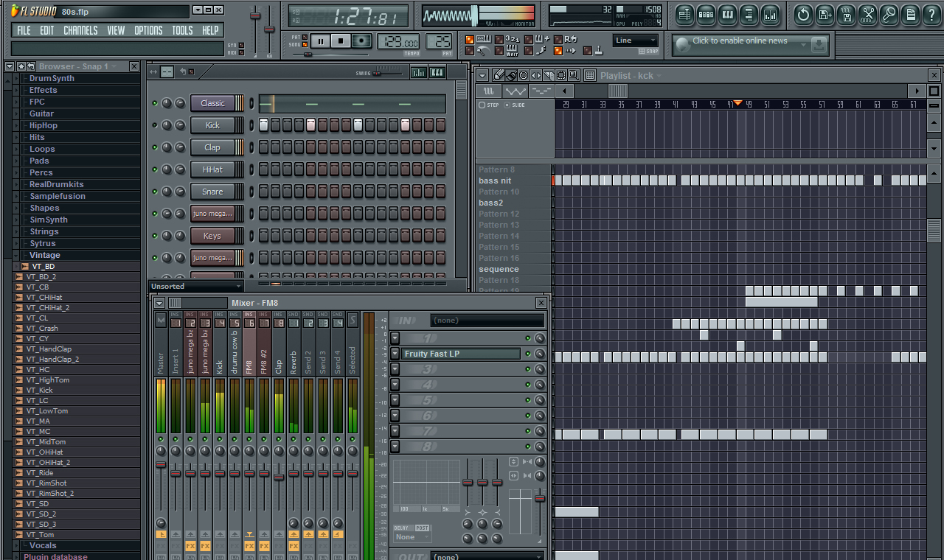This screenshot has height=560, width=944.
Task: Open the Line snap dropdown
Action: pyautogui.click(x=635, y=41)
